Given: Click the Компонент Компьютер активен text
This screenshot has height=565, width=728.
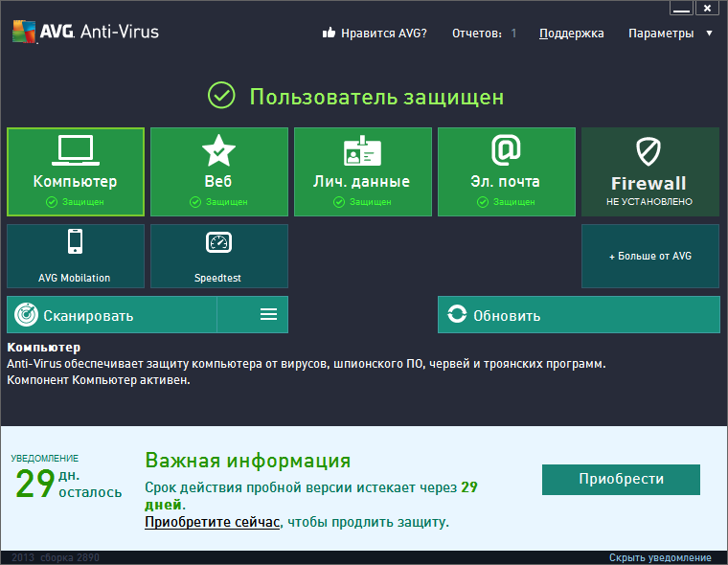Looking at the screenshot, I should [x=99, y=380].
